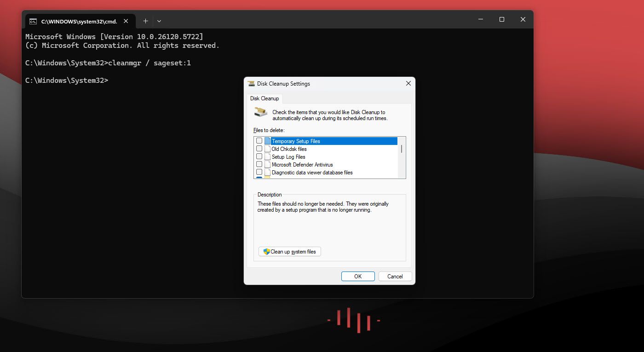Tick the Microsoft Defender Antivirus checkbox
Screen dimensions: 644x352
pyautogui.click(x=259, y=164)
